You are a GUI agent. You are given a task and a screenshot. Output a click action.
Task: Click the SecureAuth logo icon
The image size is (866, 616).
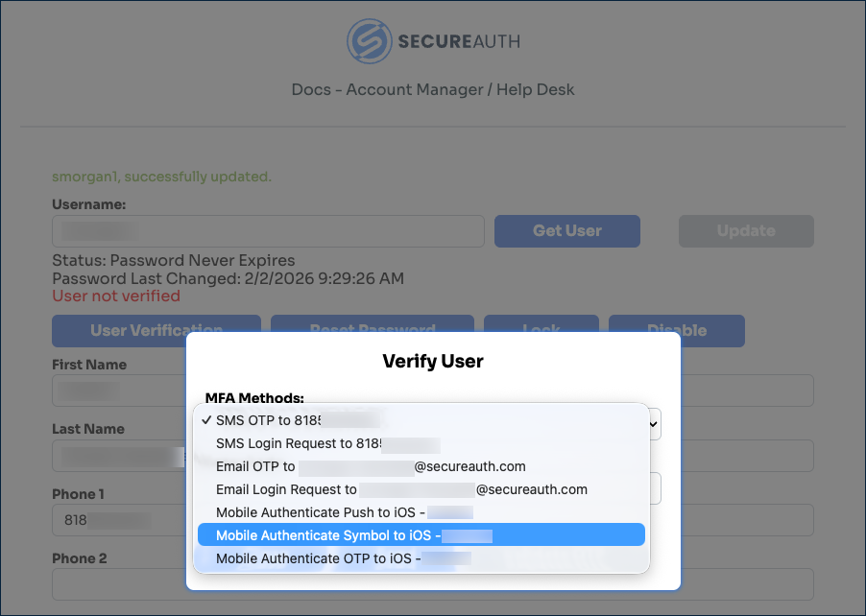[x=369, y=41]
